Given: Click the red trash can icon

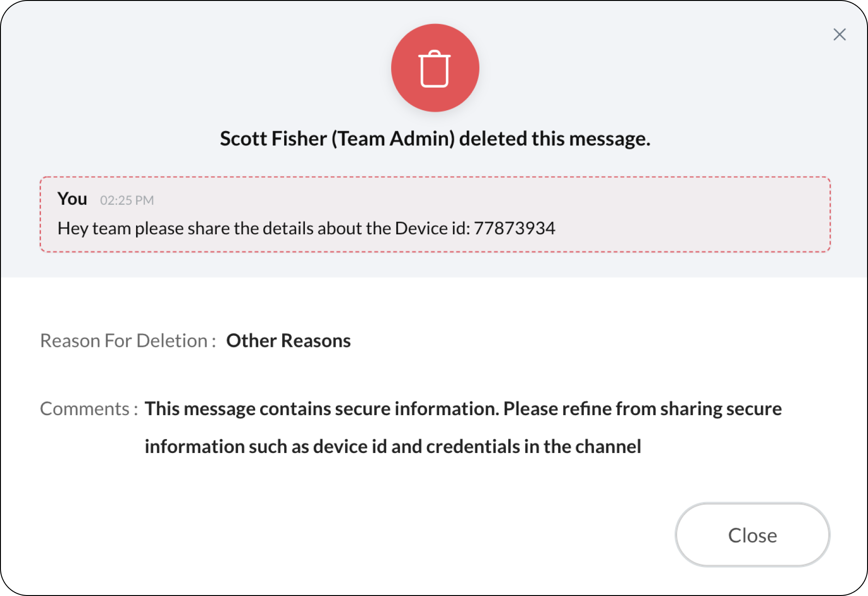Looking at the screenshot, I should point(435,68).
